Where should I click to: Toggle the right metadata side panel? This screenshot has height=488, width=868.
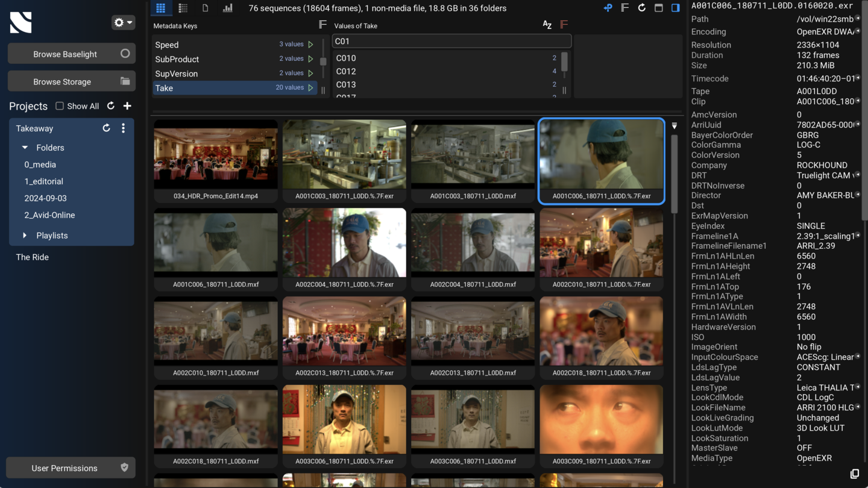(x=675, y=8)
